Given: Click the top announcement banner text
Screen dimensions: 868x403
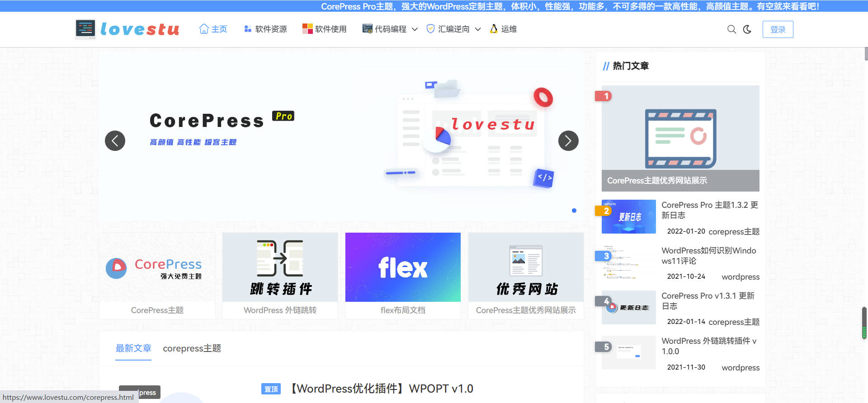Looking at the screenshot, I should (570, 6).
